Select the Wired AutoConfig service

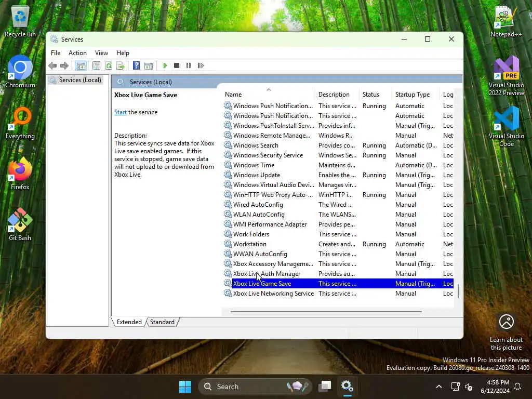click(x=338, y=205)
